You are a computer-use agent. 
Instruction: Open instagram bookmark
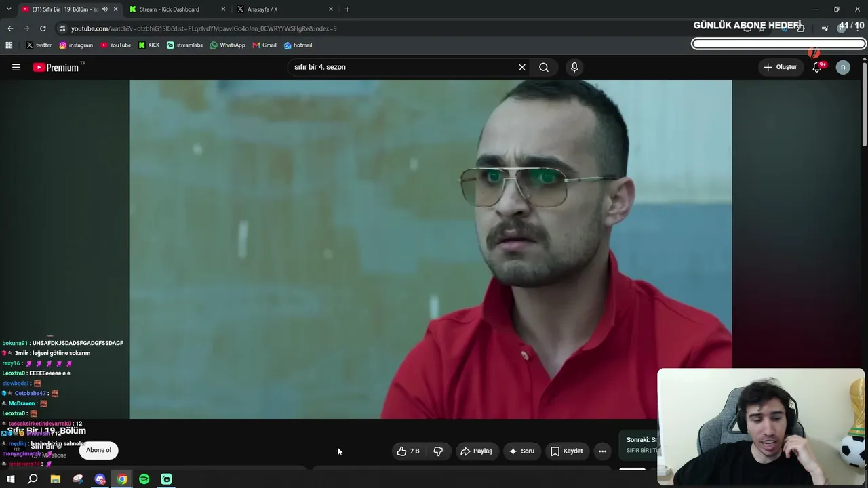click(76, 45)
